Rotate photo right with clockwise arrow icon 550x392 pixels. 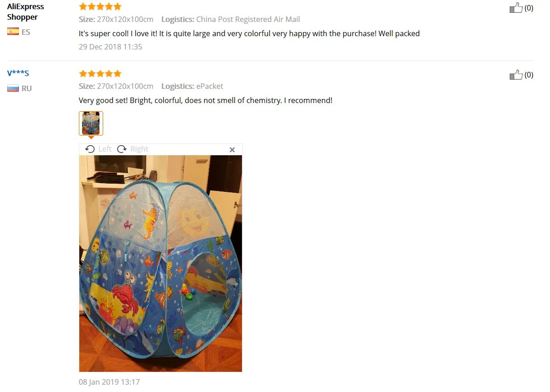coord(122,149)
